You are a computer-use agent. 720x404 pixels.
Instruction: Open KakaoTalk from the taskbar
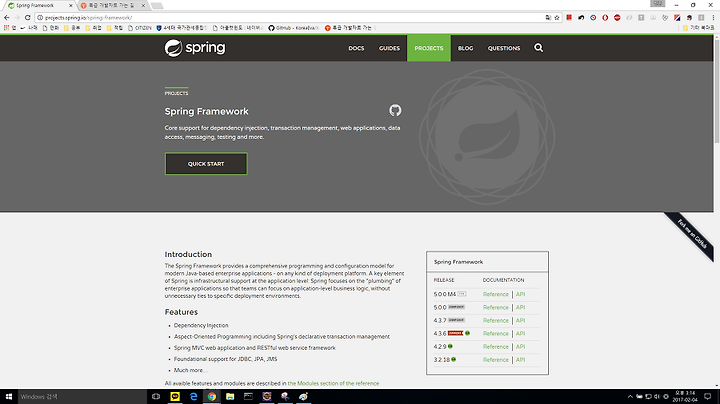[175, 396]
